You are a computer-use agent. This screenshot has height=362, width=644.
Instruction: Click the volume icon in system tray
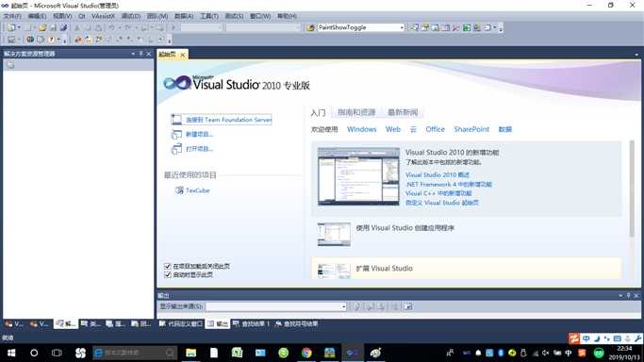[545, 353]
